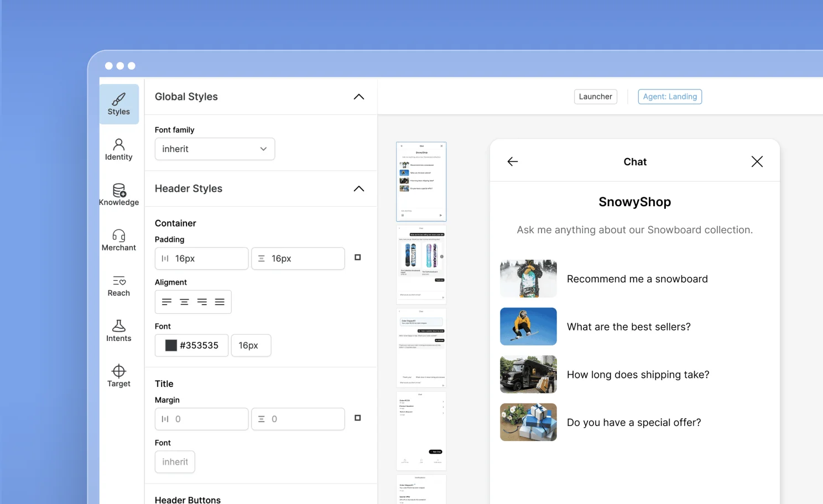Select the first screen preview thumbnail
823x504 pixels.
click(421, 181)
